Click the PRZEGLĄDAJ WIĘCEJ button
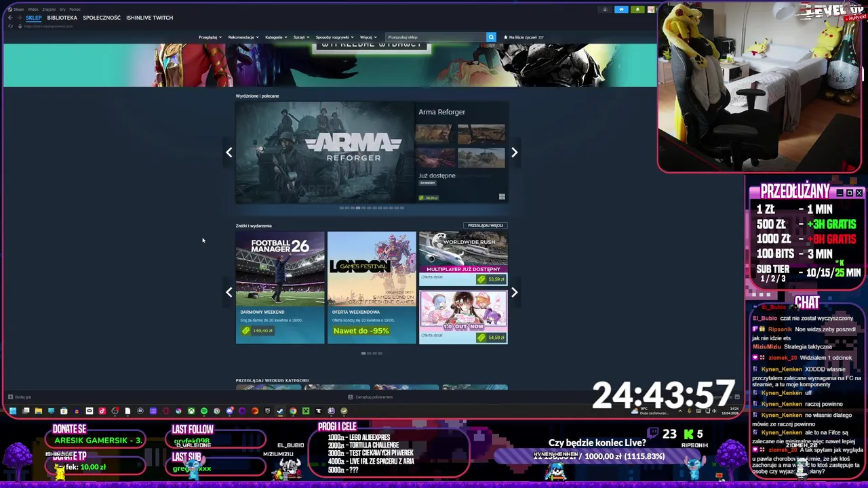Screen dimensions: 868x488 coord(486,225)
